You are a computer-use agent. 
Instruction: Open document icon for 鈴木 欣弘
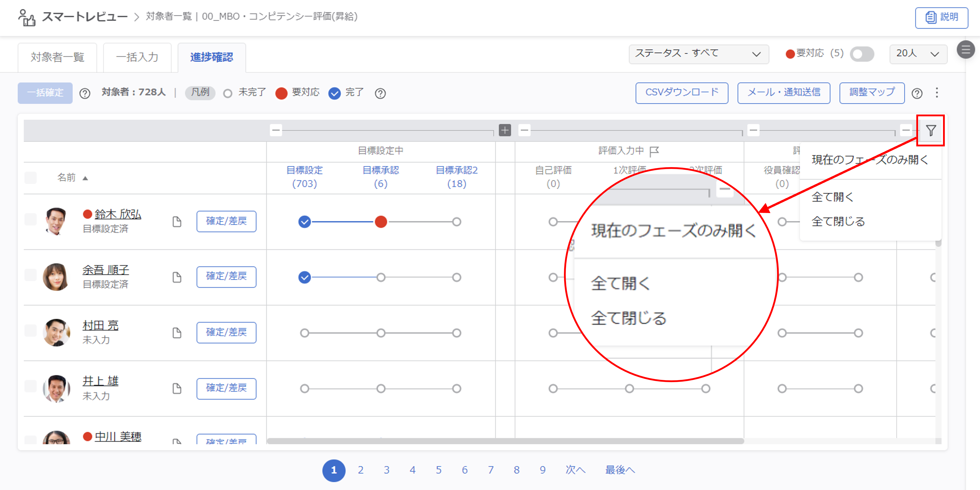click(x=177, y=221)
